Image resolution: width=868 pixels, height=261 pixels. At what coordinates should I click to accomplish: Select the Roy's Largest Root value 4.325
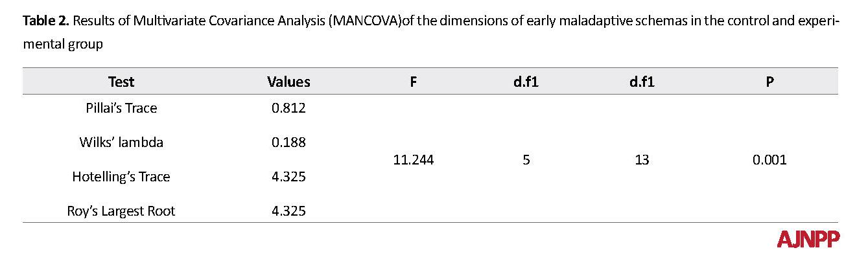(x=288, y=211)
